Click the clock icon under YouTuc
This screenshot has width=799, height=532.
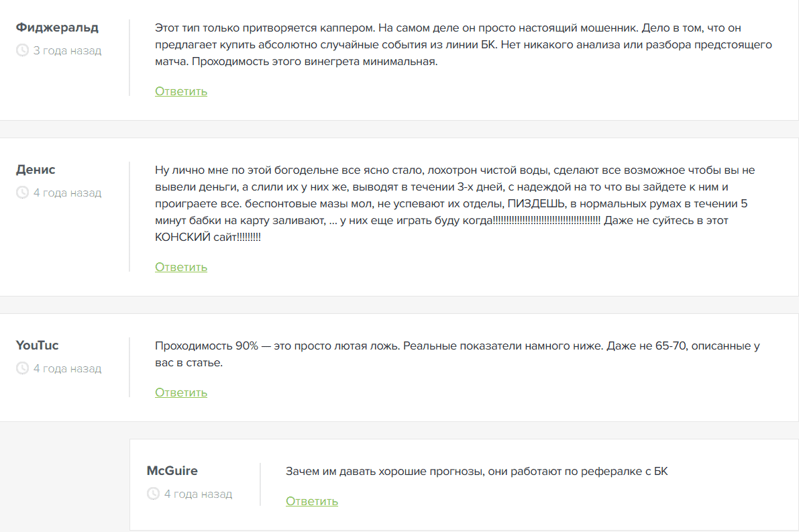tap(22, 368)
